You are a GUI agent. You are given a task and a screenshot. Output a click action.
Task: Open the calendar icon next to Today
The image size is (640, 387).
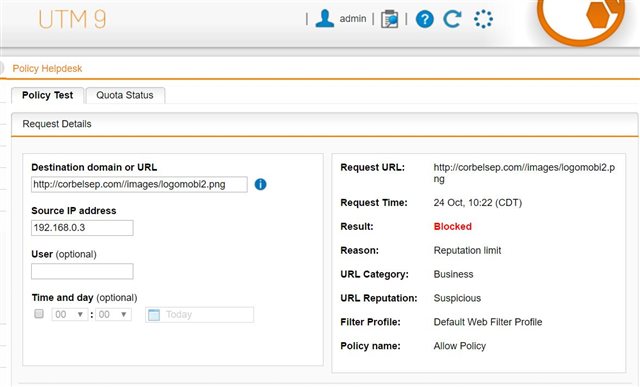point(154,315)
